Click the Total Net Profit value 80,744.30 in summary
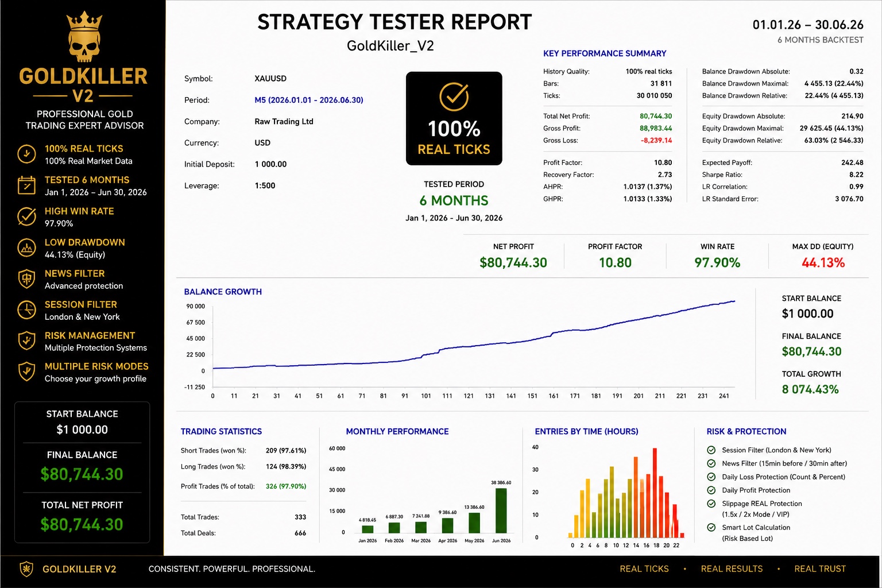 tap(656, 116)
